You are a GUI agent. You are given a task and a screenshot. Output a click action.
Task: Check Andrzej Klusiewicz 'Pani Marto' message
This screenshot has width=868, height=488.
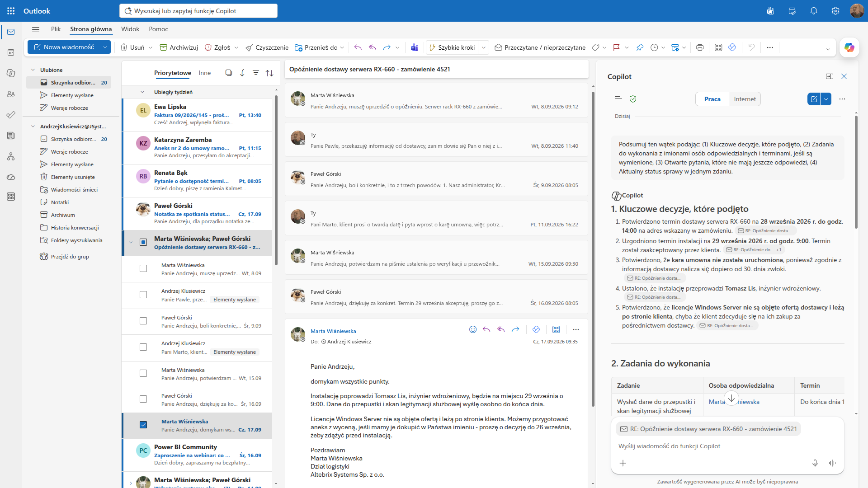point(143,347)
